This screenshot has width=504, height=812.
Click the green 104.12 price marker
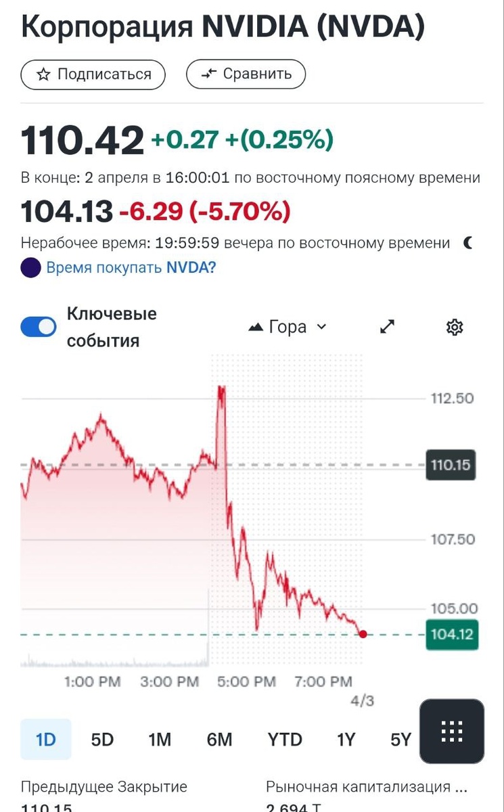click(x=451, y=635)
